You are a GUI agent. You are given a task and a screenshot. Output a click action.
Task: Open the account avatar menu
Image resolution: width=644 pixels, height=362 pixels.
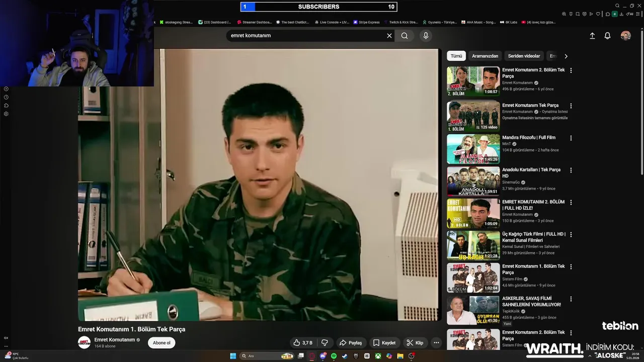(x=626, y=36)
